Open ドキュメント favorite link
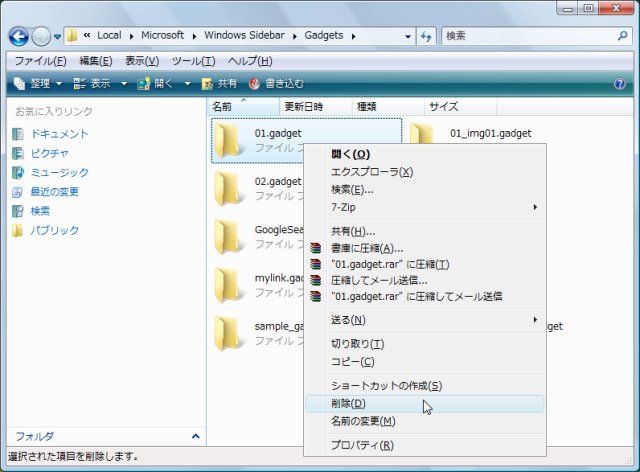640x472 pixels. click(x=60, y=134)
